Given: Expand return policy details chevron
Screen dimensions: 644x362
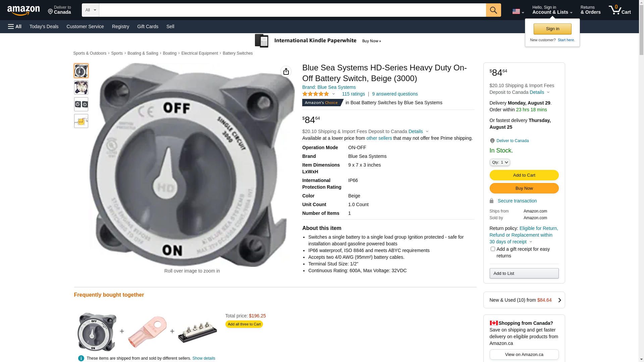Looking at the screenshot, I should [x=531, y=242].
